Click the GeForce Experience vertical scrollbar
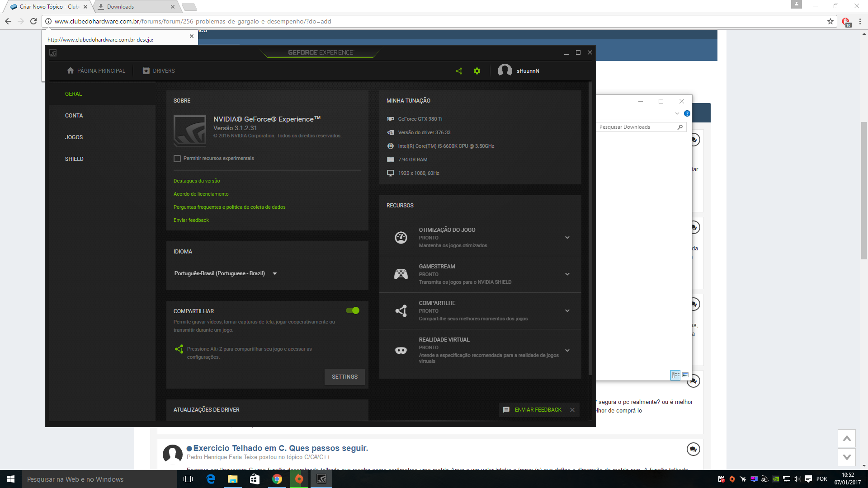This screenshot has width=868, height=488. 590,228
